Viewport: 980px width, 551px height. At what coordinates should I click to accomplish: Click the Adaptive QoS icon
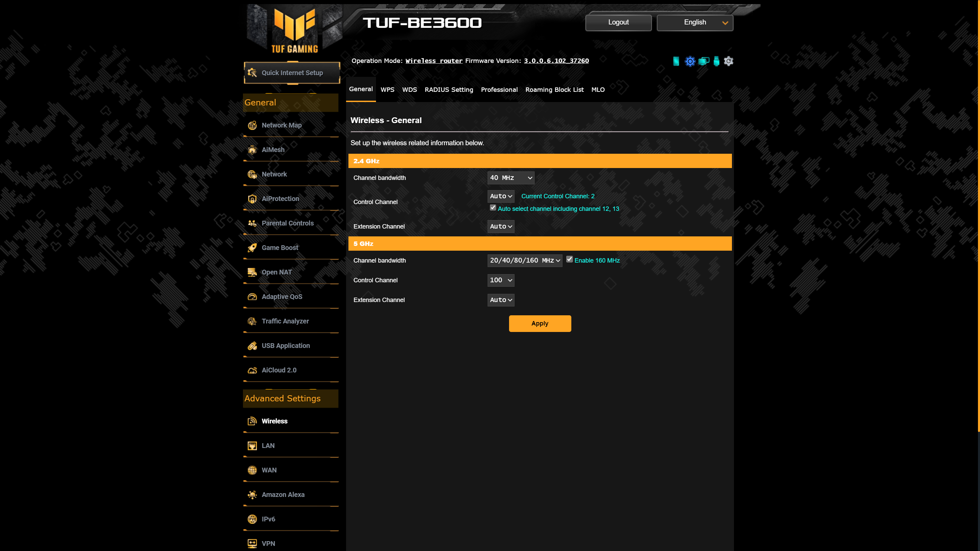pyautogui.click(x=252, y=296)
